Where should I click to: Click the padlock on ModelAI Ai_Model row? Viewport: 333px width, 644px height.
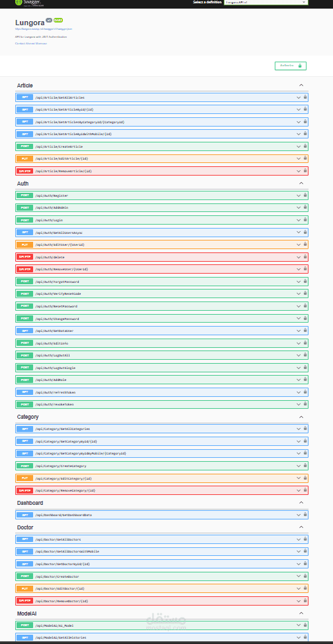[305, 625]
